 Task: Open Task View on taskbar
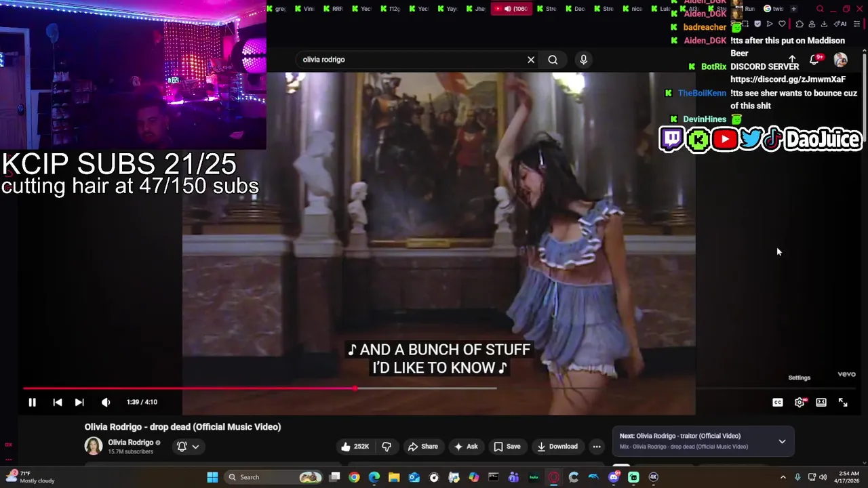[334, 477]
